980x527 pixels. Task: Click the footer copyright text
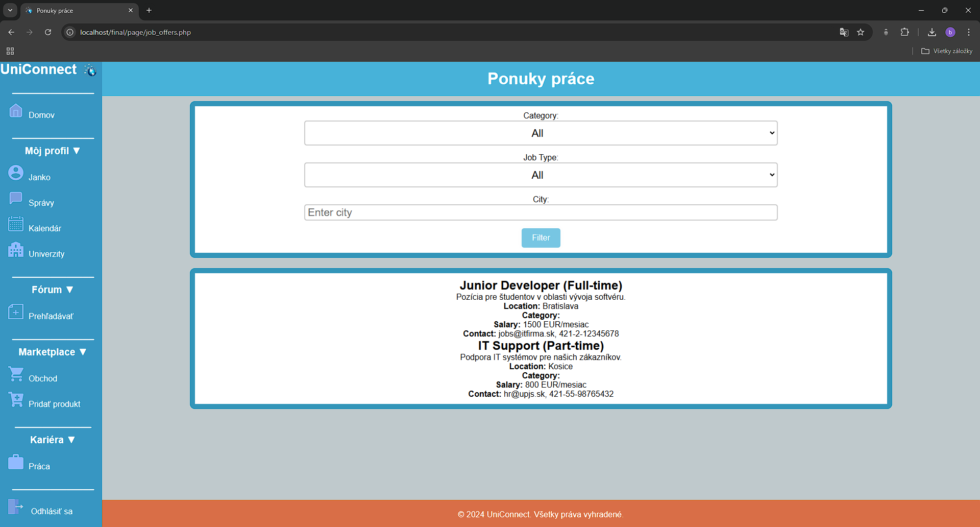pyautogui.click(x=541, y=515)
